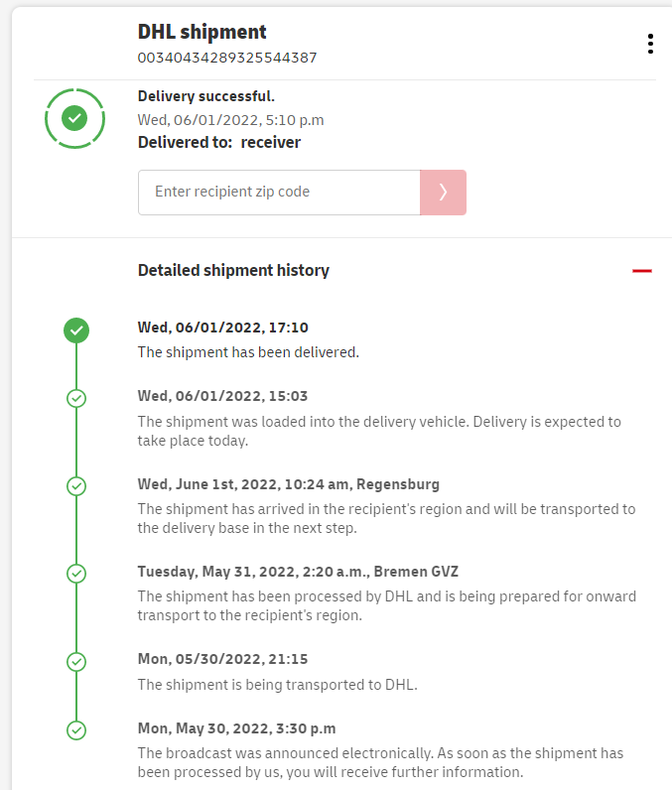Screen dimensions: 672x790
Task: Click the Bremen GVZ timeline entry heading
Action: pyautogui.click(x=298, y=572)
